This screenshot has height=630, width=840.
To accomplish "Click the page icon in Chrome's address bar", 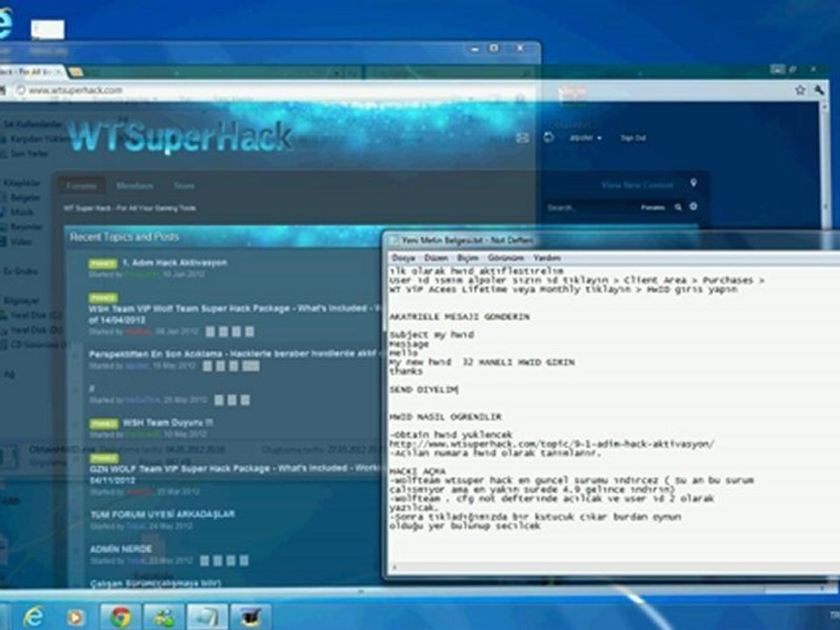I will coord(20,90).
